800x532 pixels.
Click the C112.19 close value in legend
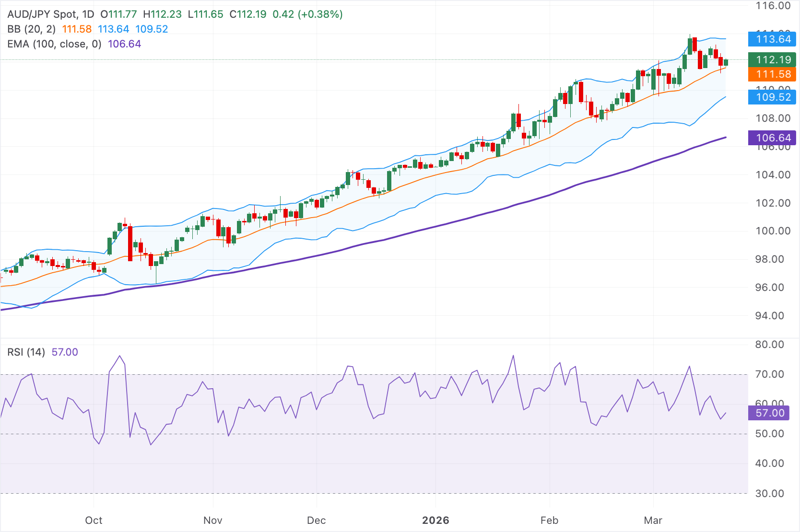pyautogui.click(x=247, y=14)
